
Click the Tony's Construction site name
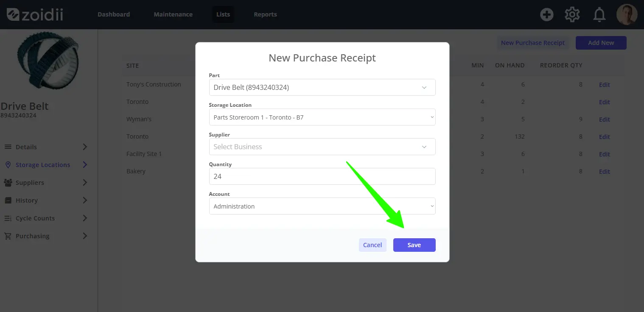click(154, 84)
